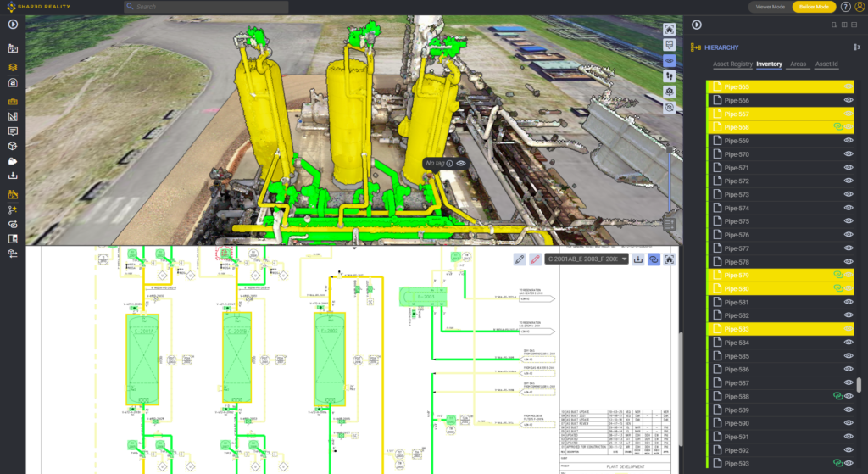Open the annotation 'a' icon in sidebar
868x474 pixels.
click(x=13, y=83)
